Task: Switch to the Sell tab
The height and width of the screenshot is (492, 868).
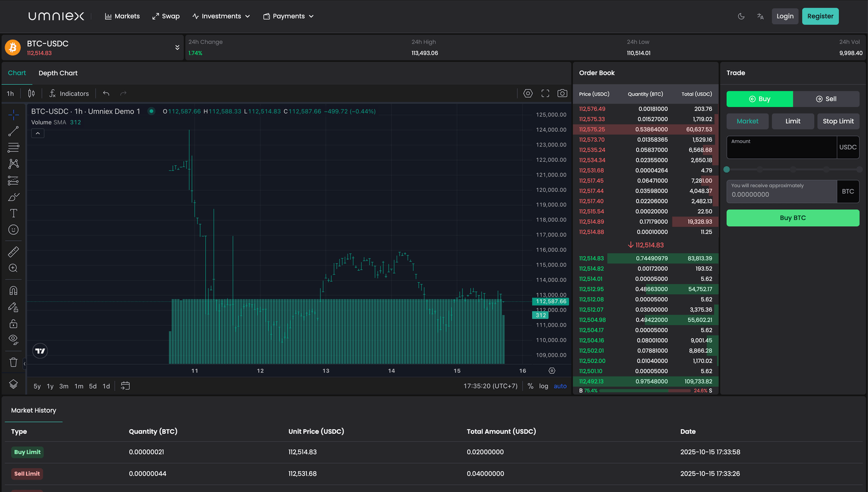Action: 826,98
